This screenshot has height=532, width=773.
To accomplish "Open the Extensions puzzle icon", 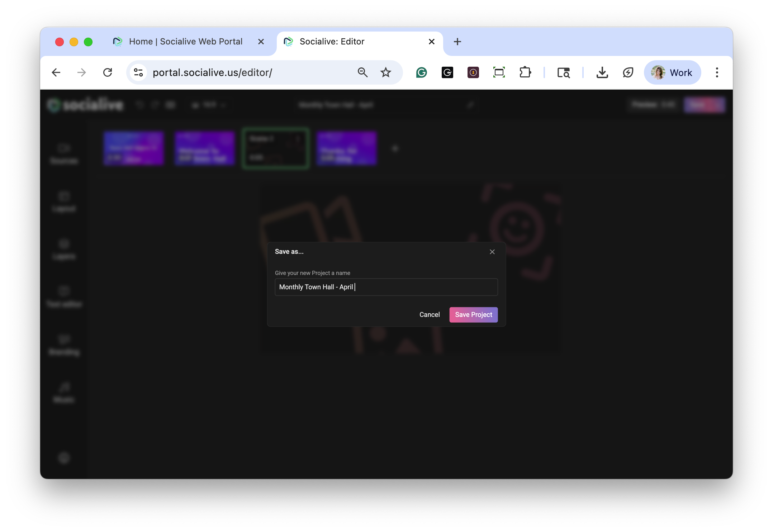I will tap(525, 72).
